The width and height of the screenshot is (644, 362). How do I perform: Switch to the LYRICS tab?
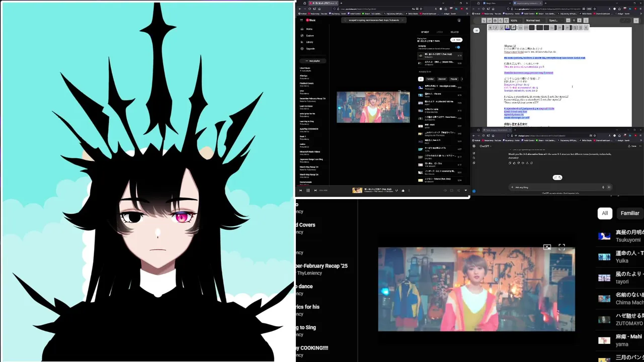(x=440, y=32)
